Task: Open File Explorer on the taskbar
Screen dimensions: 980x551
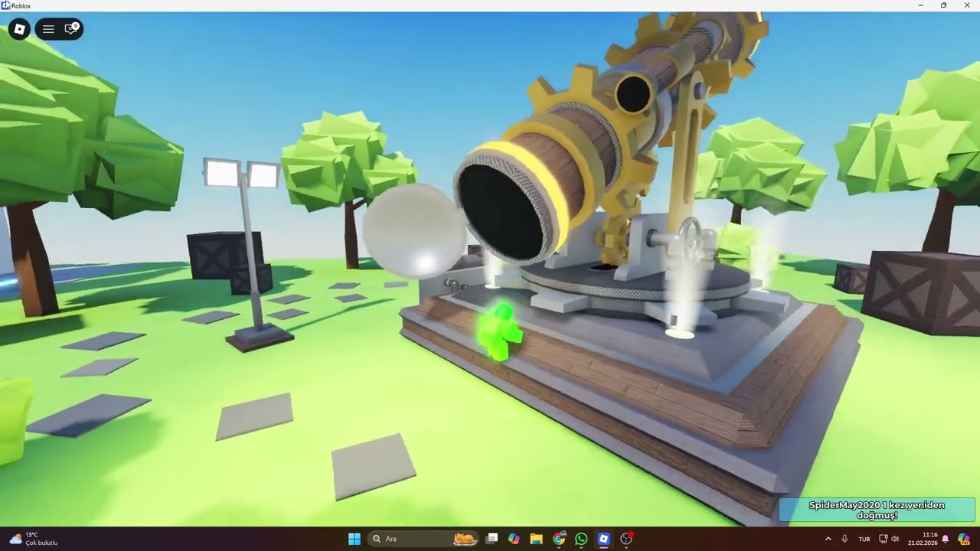Action: coord(537,539)
